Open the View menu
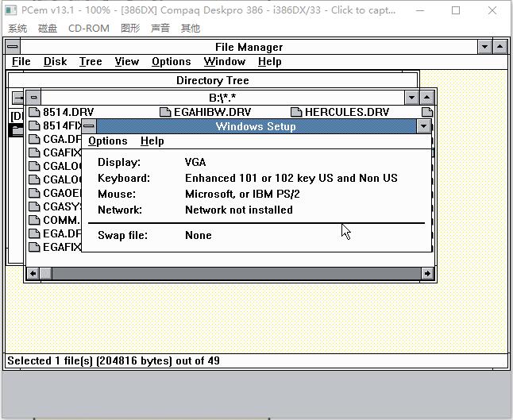Viewport: 513px width, 420px height. [x=126, y=61]
